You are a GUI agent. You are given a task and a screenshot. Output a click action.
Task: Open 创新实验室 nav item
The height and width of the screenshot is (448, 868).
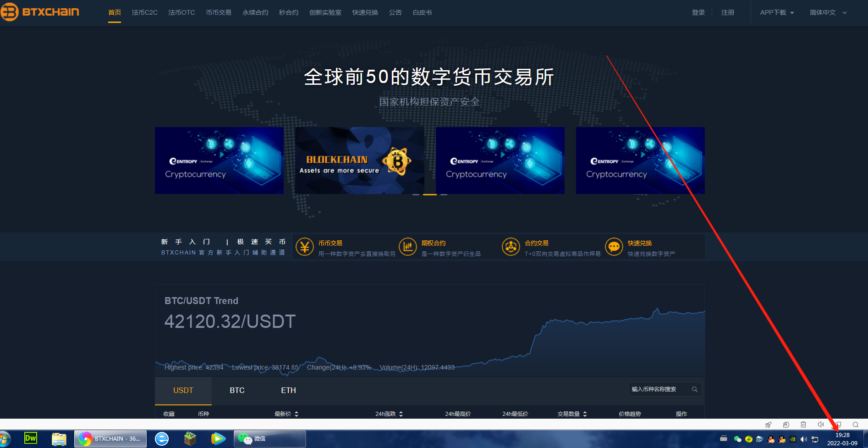coord(325,12)
